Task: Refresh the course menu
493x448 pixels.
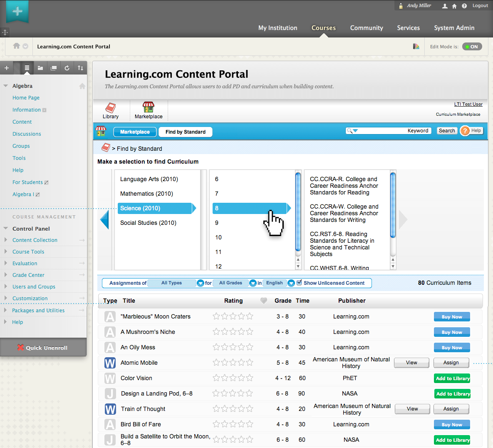Action: click(67, 68)
